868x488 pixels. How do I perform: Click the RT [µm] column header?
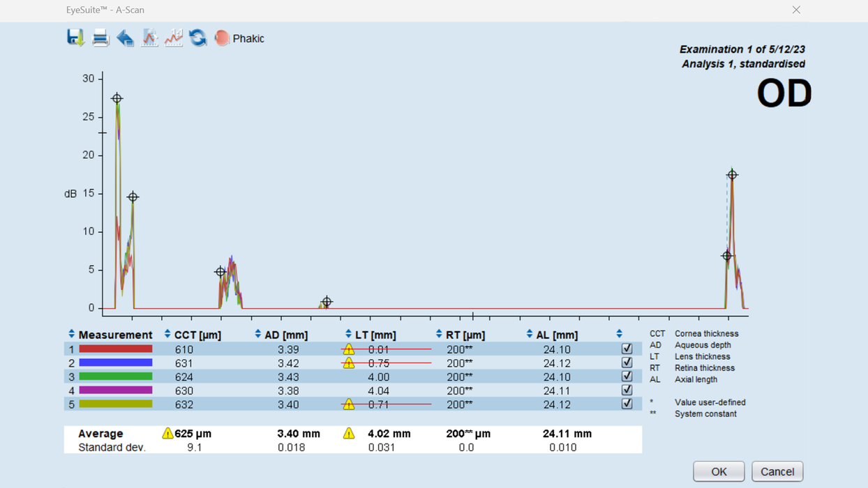[465, 335]
